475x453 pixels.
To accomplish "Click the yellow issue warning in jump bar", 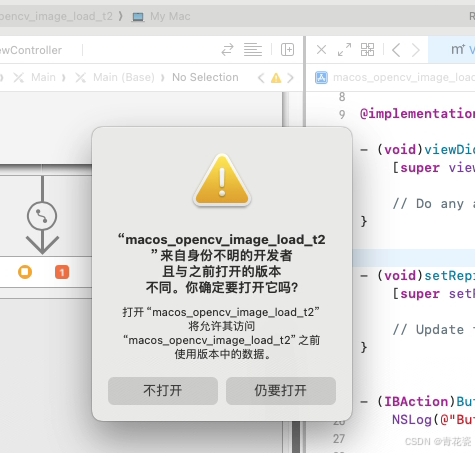I will [x=276, y=78].
